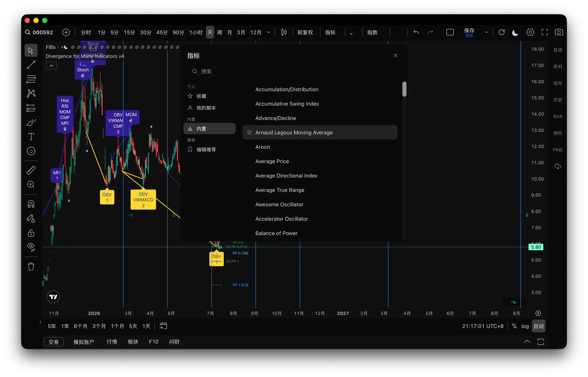Screen dimensions: 588x377
Task: Select 内置 built-in indicators category
Action: pos(209,129)
